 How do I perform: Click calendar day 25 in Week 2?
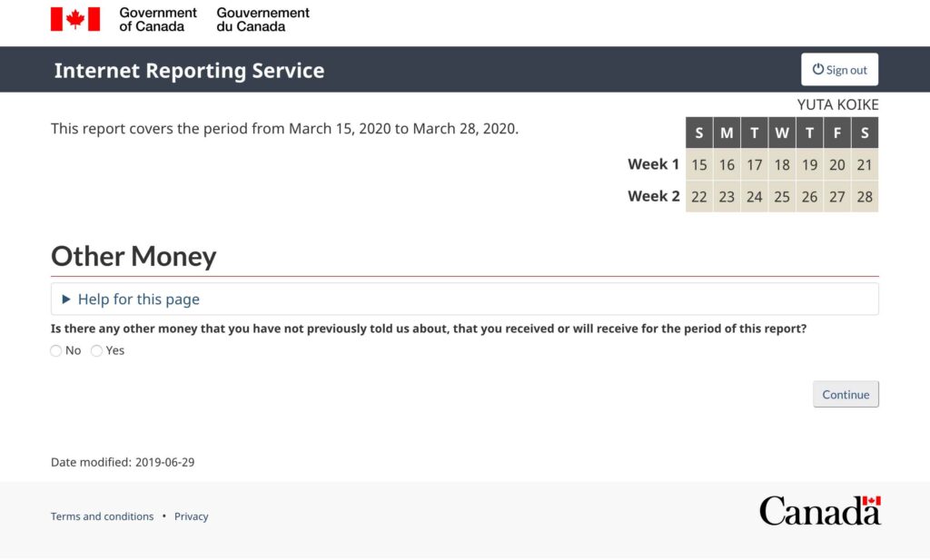782,197
